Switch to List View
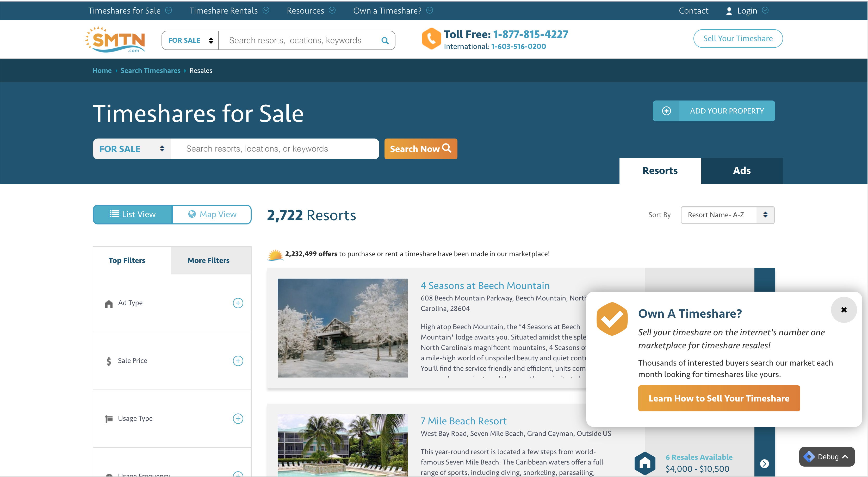Viewport: 868px width, 477px height. point(133,214)
